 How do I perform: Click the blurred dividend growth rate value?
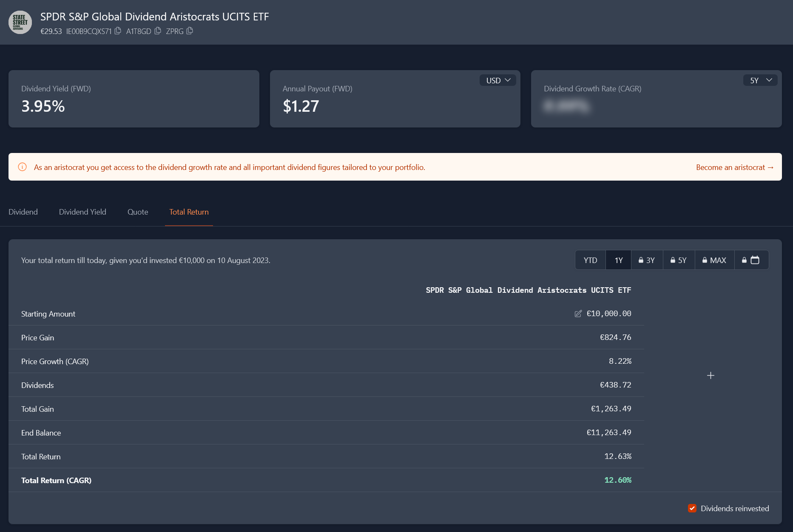tap(566, 106)
